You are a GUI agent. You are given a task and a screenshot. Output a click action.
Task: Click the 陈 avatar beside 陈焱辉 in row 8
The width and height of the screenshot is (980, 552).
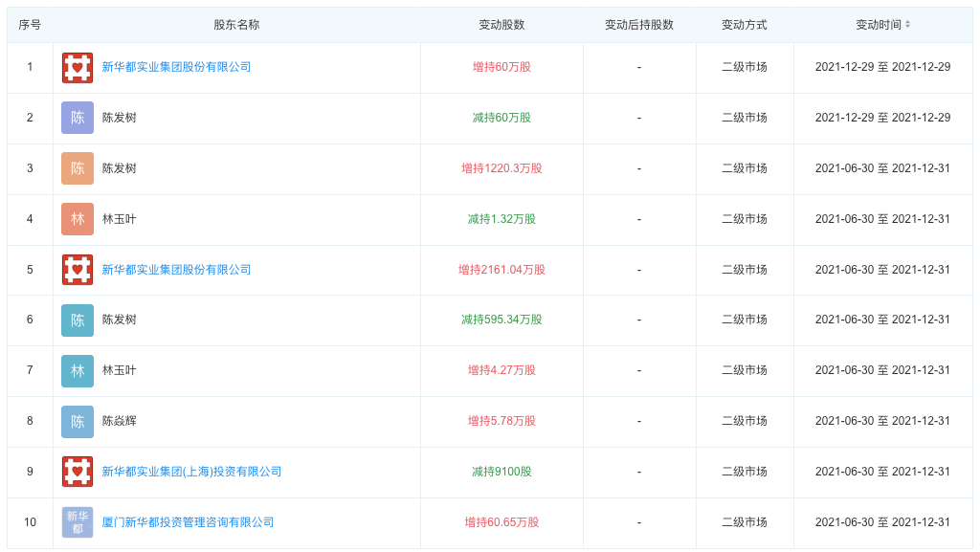point(78,422)
